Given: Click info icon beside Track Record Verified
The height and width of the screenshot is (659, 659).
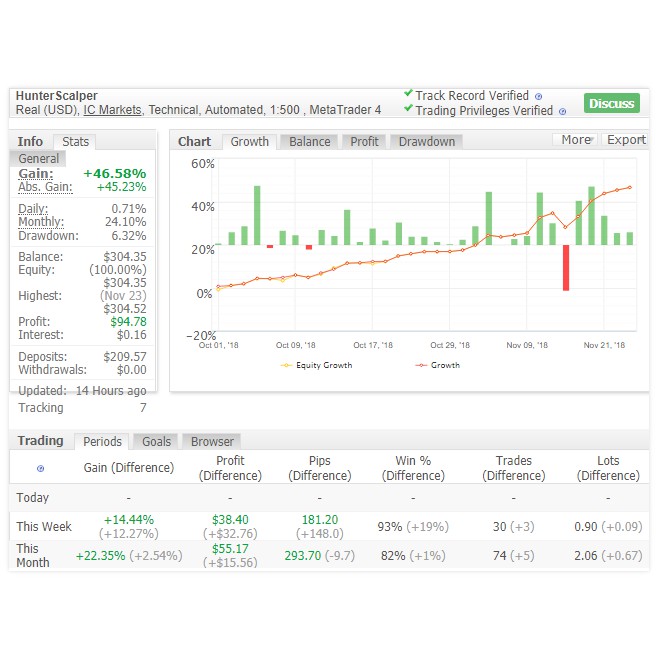Looking at the screenshot, I should [x=538, y=97].
